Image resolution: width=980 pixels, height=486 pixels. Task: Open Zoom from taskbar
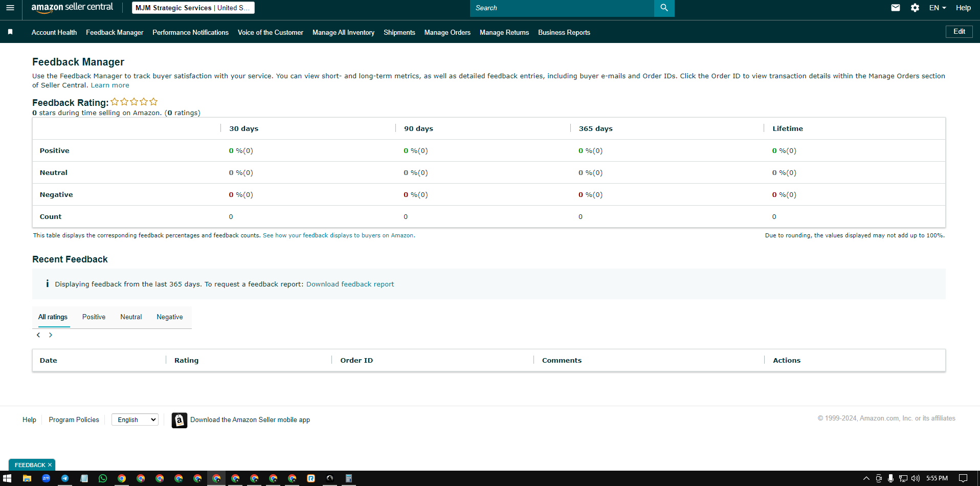coord(46,478)
